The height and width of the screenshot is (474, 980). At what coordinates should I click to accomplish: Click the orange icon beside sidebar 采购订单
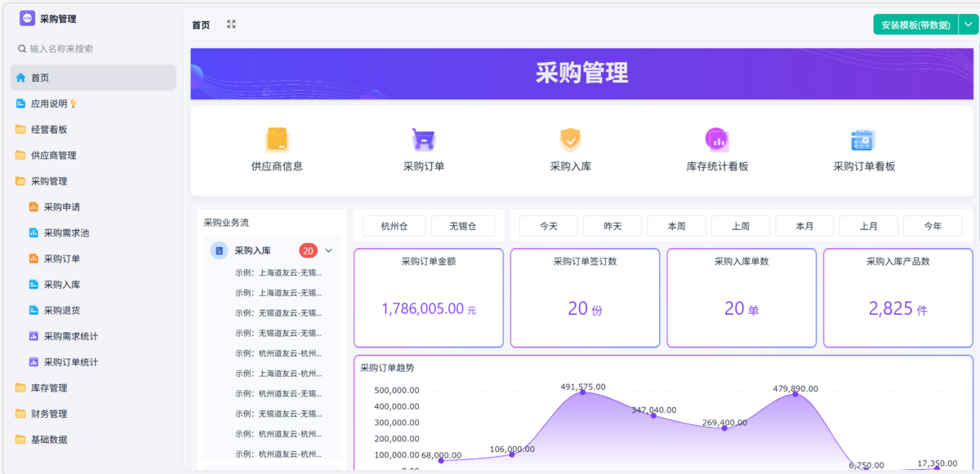coord(33,259)
